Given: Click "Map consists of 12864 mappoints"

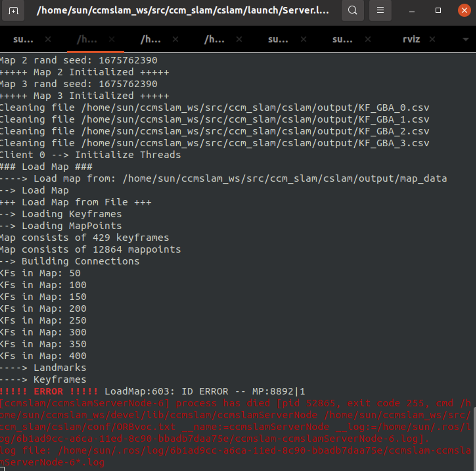Looking at the screenshot, I should point(90,249).
